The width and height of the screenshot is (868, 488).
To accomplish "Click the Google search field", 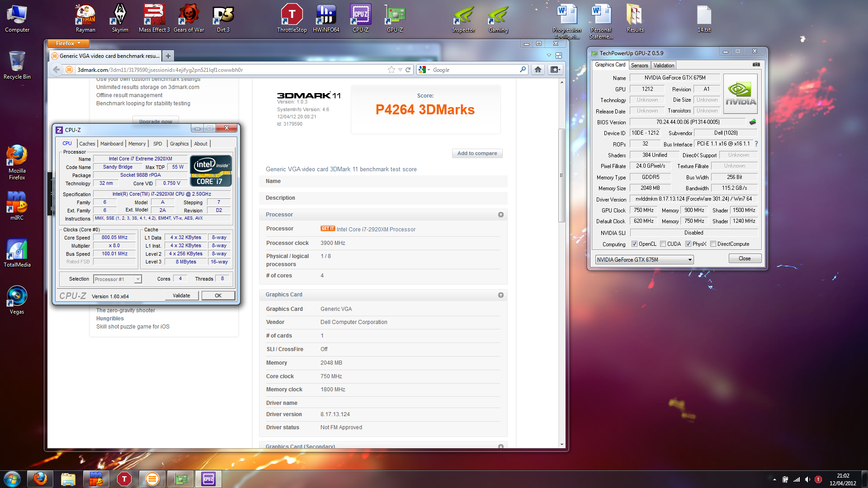I will (x=475, y=70).
